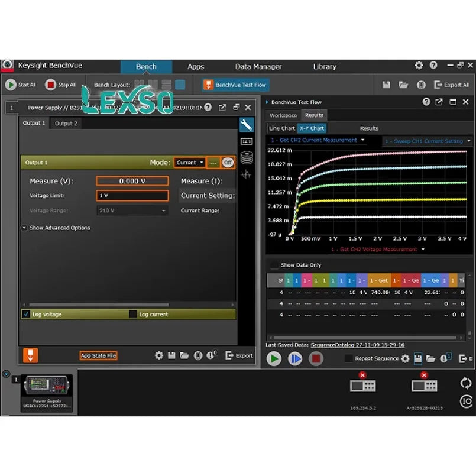The width and height of the screenshot is (476, 476).
Task: Click Export All button
Action: click(451, 85)
